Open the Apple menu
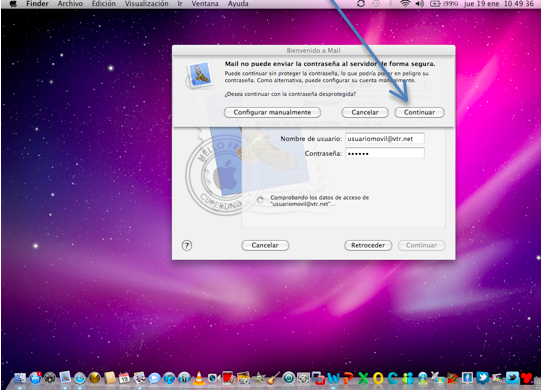The height and width of the screenshot is (390, 541). pyautogui.click(x=13, y=4)
